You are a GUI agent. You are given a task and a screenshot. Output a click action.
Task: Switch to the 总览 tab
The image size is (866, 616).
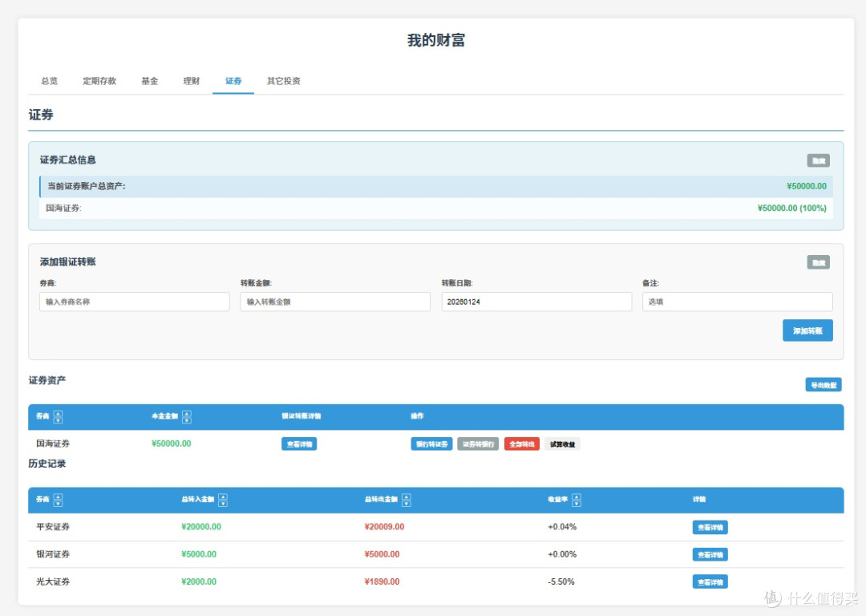pos(49,81)
